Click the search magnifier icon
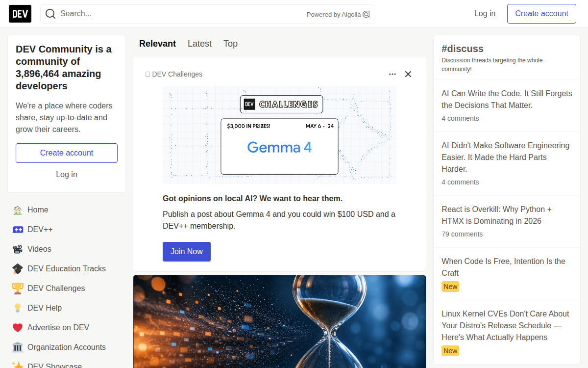Image resolution: width=588 pixels, height=368 pixels. (x=50, y=14)
